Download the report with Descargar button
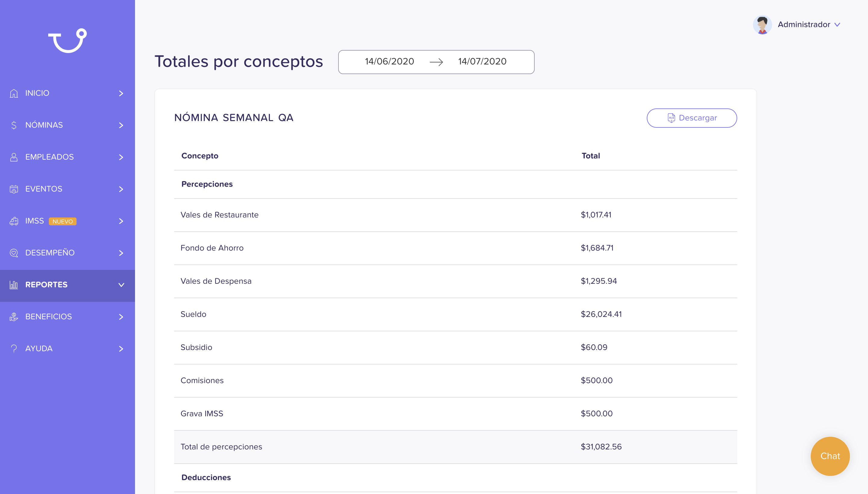The image size is (868, 494). click(692, 118)
